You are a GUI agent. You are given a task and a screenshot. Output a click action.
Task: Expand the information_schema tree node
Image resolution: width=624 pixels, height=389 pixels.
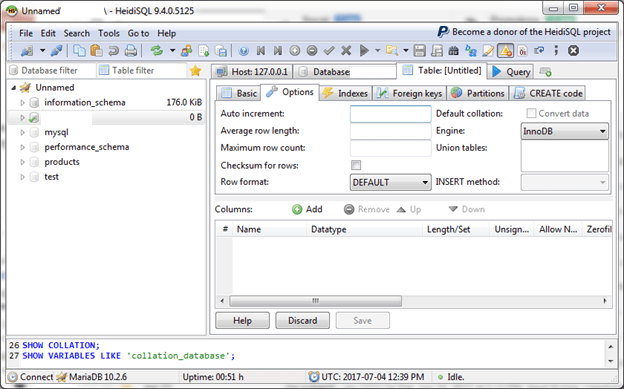pos(22,103)
